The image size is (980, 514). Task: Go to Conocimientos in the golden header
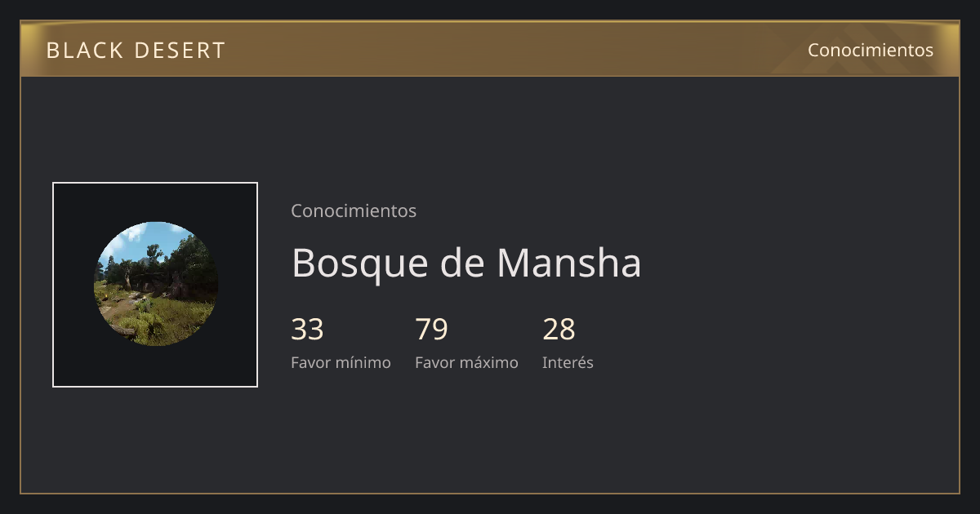pos(871,50)
